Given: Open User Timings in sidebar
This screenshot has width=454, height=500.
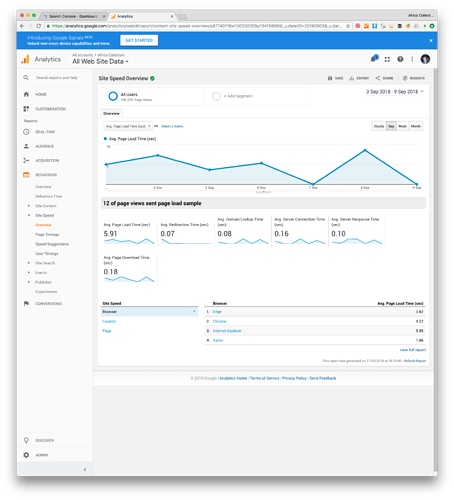Looking at the screenshot, I should coord(47,254).
